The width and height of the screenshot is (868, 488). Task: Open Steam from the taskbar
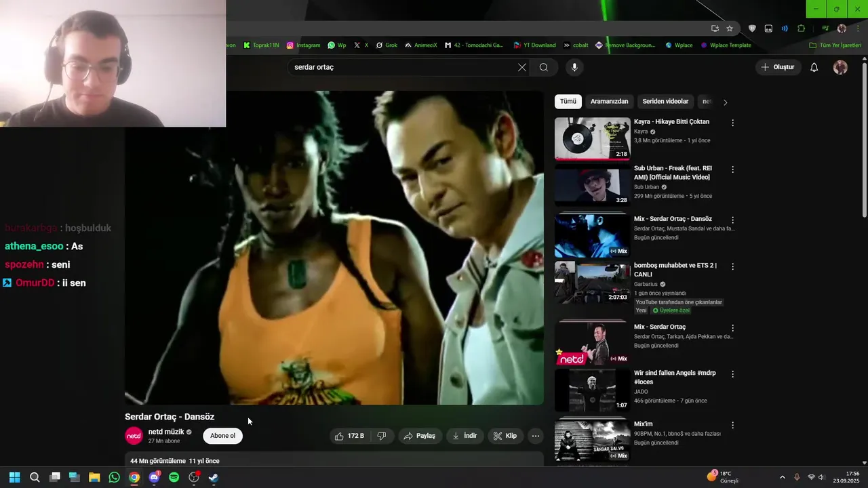point(213,477)
